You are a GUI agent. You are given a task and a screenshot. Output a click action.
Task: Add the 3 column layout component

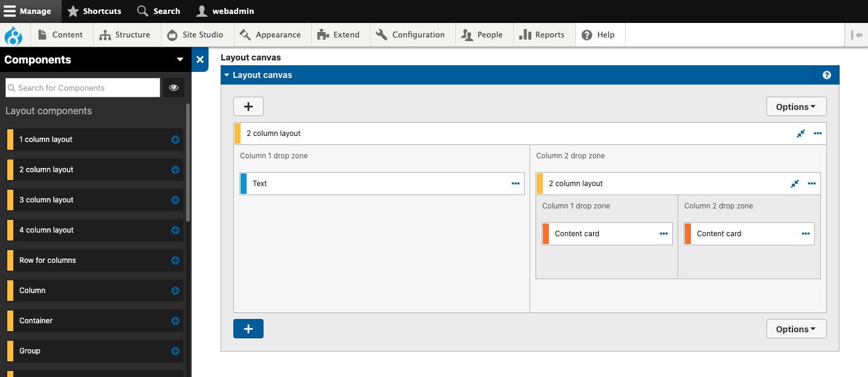point(175,200)
